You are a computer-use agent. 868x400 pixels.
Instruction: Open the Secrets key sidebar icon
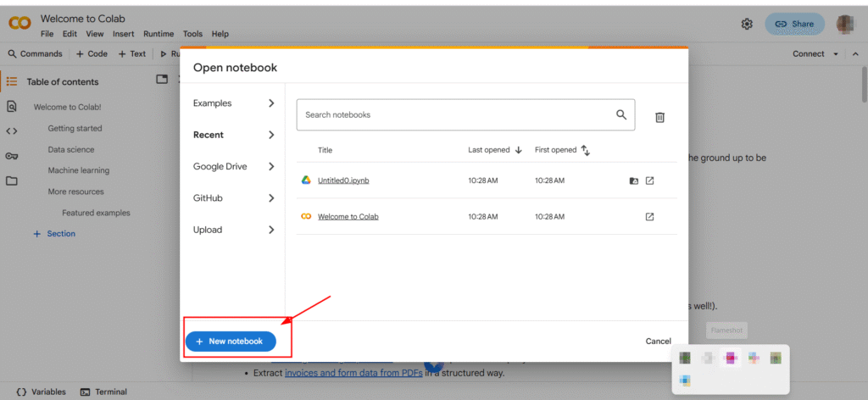(12, 156)
